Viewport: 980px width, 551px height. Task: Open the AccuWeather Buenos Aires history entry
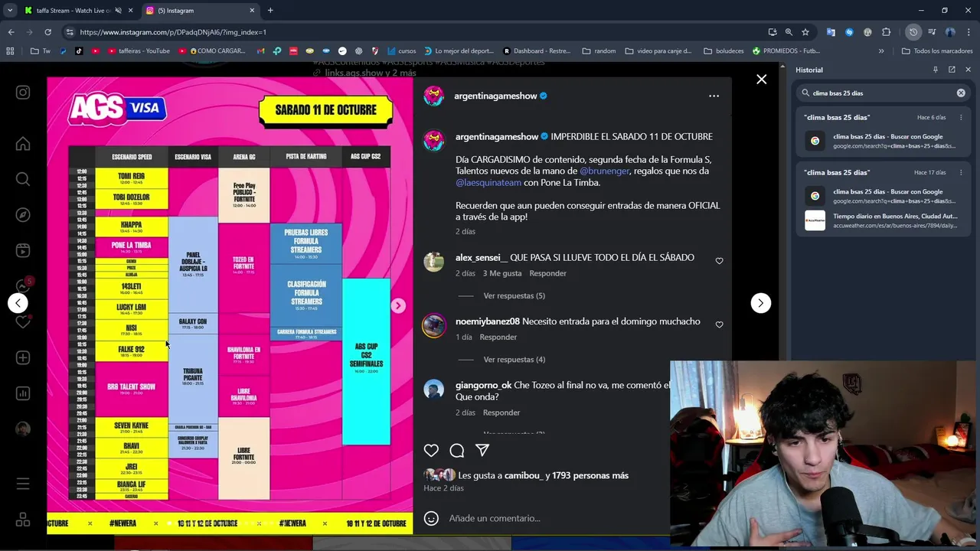tap(884, 220)
